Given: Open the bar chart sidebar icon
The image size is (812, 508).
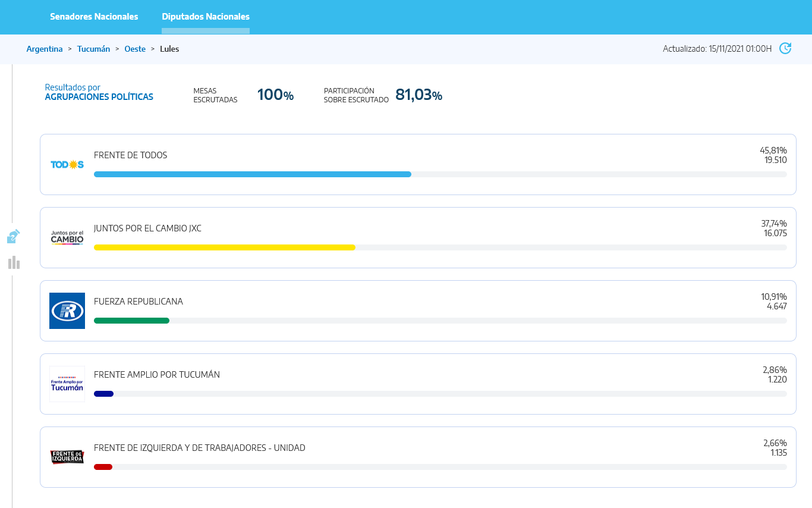Looking at the screenshot, I should 14,262.
